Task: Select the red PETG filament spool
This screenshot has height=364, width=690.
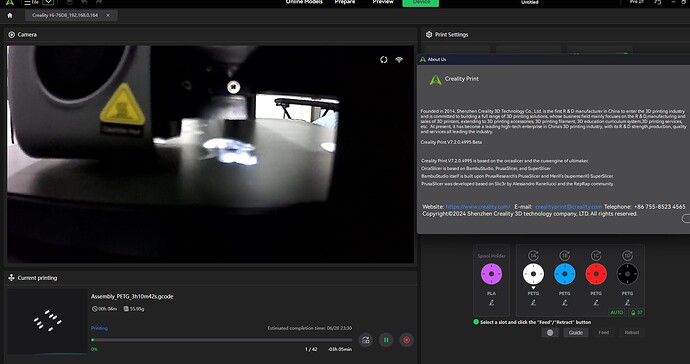Action: pos(596,274)
